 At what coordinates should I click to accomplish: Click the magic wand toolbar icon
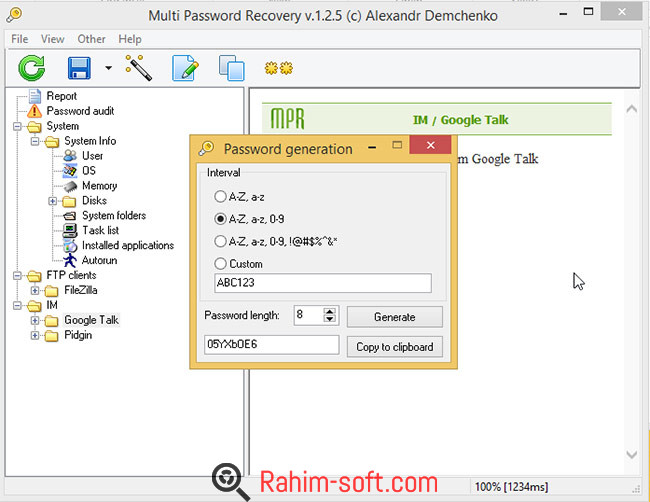pyautogui.click(x=138, y=68)
